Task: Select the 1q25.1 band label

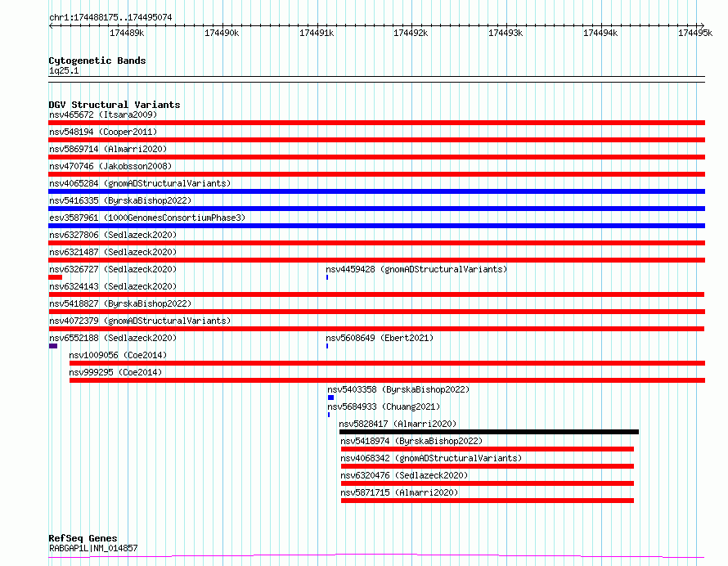Action: pyautogui.click(x=64, y=71)
